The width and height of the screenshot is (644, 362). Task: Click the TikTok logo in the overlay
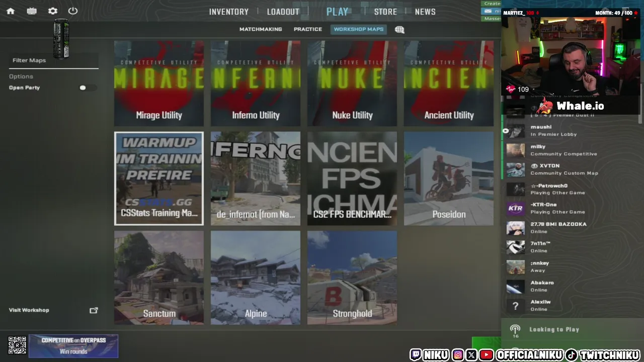[x=571, y=355]
